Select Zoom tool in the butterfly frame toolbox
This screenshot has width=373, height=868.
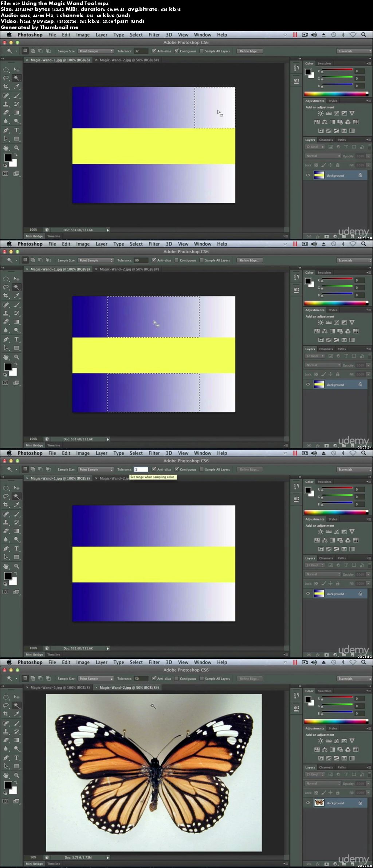point(17,776)
